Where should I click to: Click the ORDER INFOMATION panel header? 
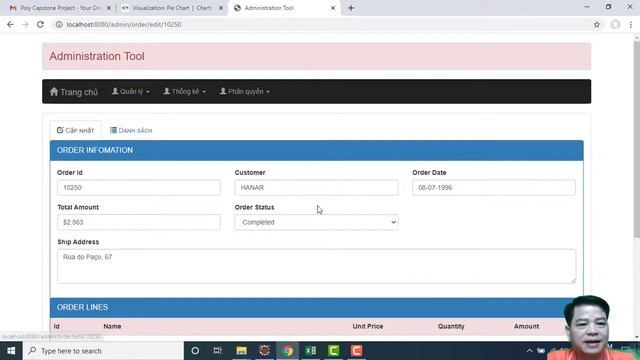[316, 150]
